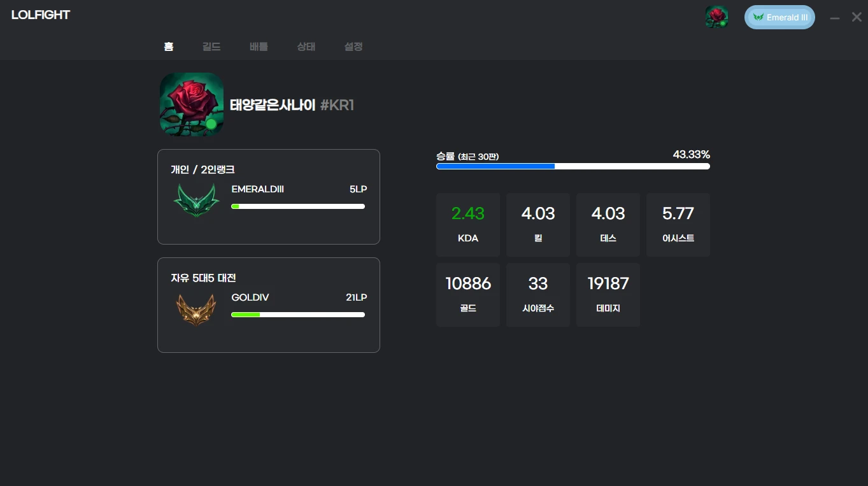Image resolution: width=868 pixels, height=486 pixels.
Task: Click the 승률 win rate progress bar
Action: 573,166
